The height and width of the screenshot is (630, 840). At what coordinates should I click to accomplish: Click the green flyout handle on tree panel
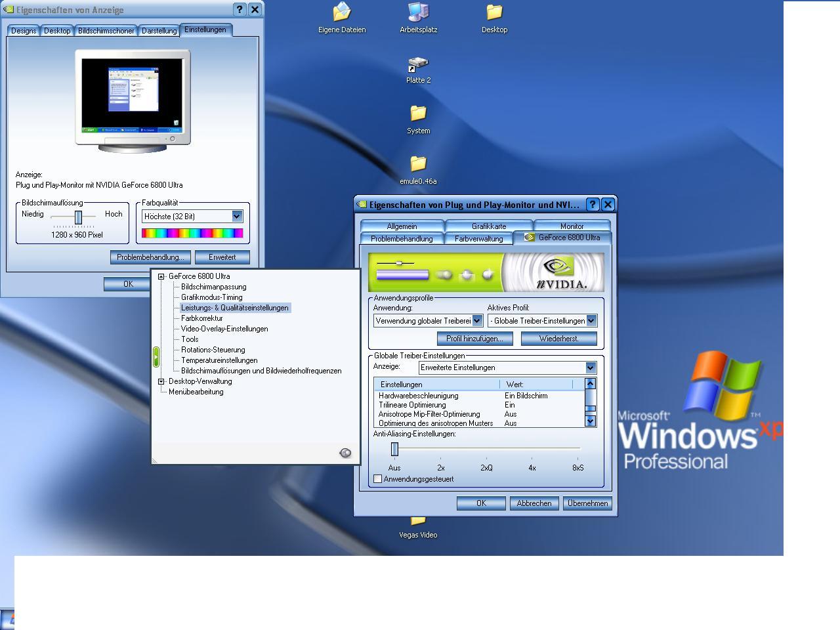[156, 356]
